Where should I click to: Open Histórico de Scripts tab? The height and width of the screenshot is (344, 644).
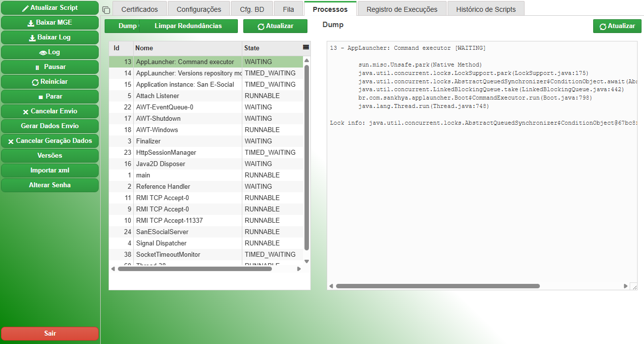[x=486, y=9]
